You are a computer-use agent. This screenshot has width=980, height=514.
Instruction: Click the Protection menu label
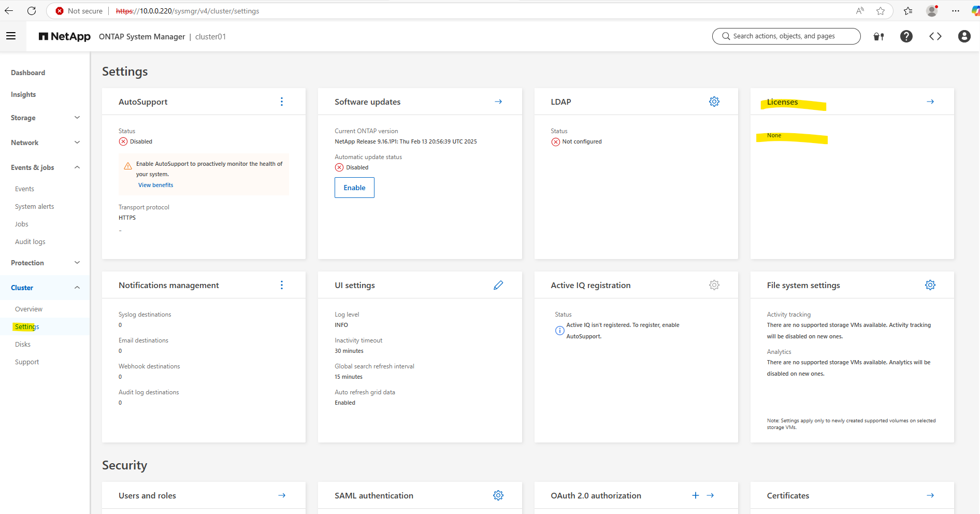coord(27,263)
